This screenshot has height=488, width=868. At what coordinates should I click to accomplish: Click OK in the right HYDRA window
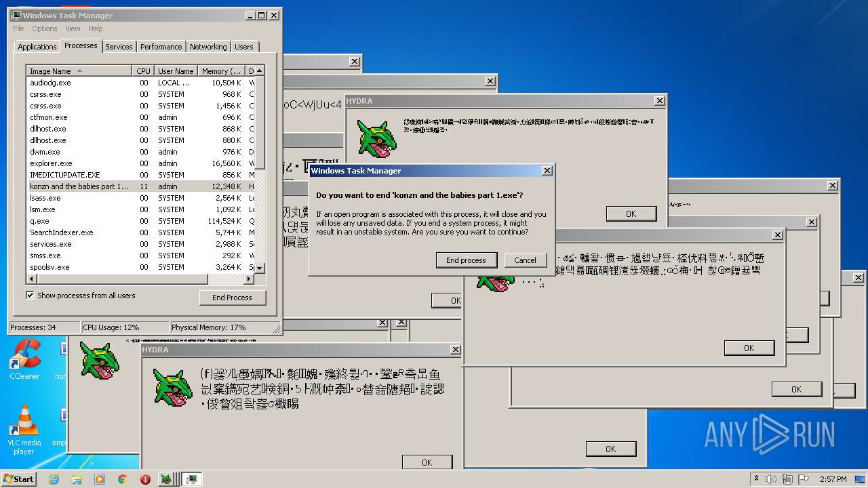tap(749, 348)
